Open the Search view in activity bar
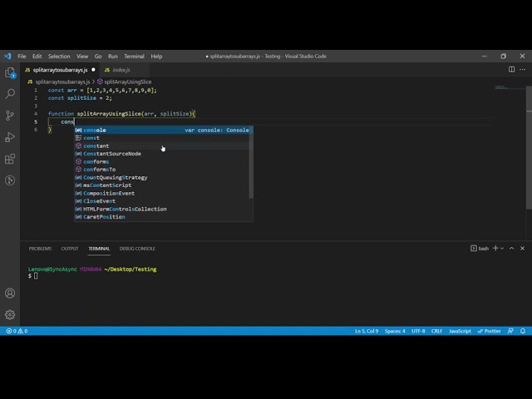Screen dimensions: 532x399 (x=10, y=94)
